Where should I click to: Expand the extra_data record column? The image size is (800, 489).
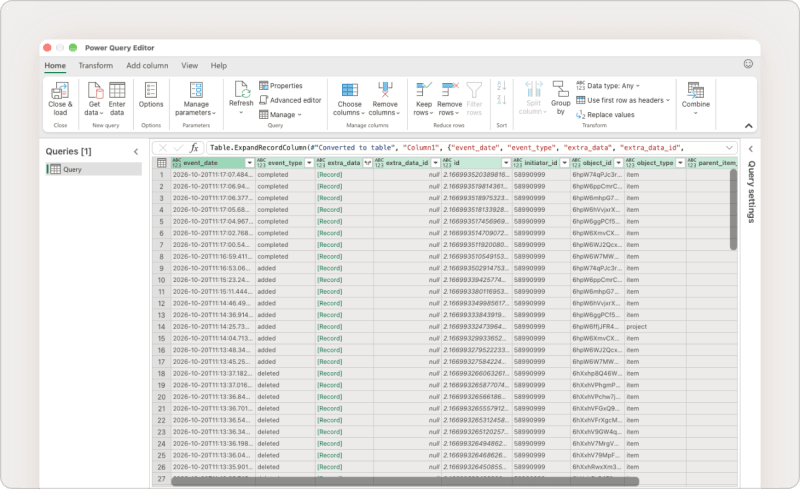[367, 163]
